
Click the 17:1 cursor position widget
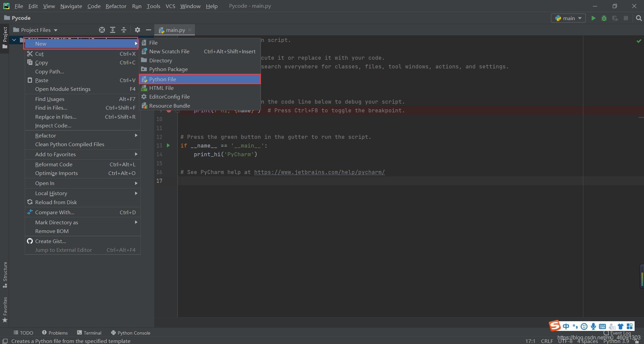point(530,341)
